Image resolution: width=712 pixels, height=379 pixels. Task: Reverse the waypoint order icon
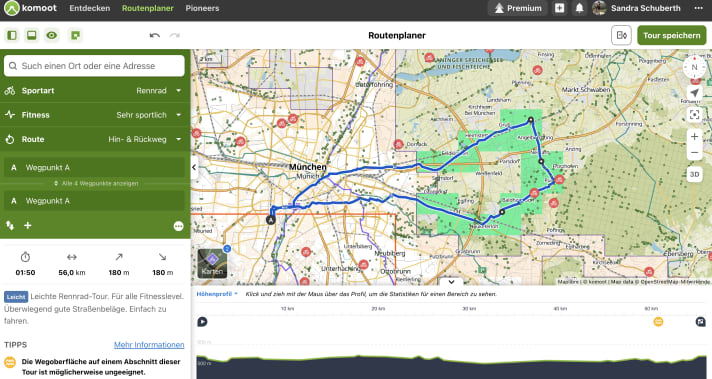coord(10,225)
